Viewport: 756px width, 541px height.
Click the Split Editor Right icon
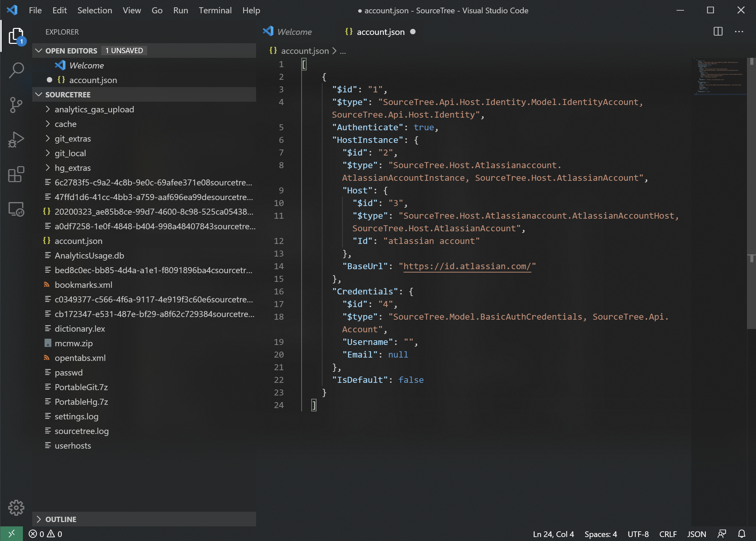718,32
